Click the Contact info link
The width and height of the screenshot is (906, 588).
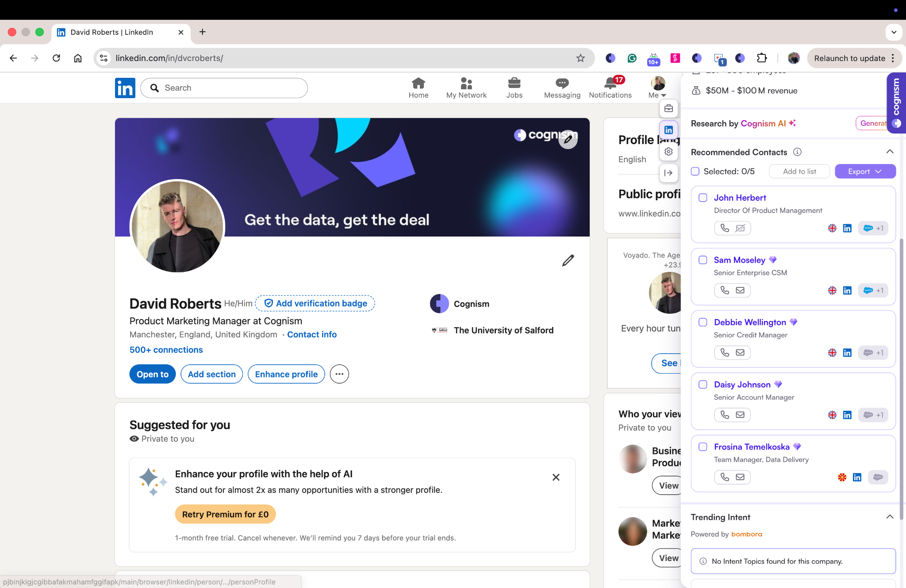tap(312, 335)
